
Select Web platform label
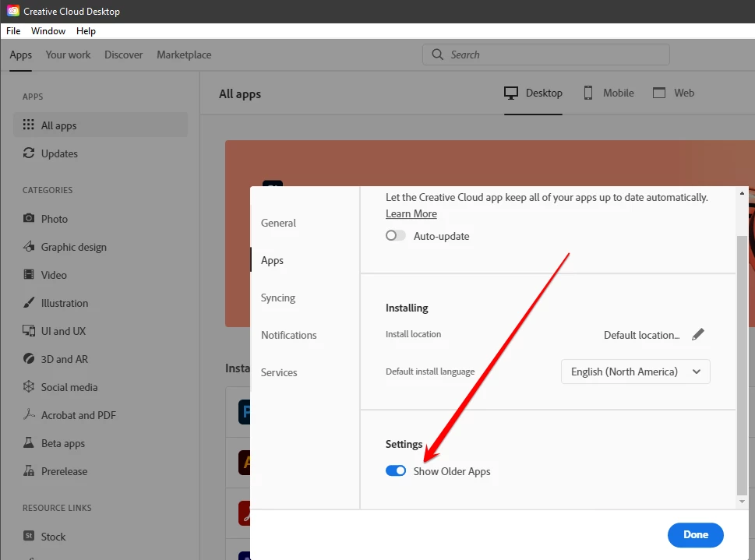684,93
